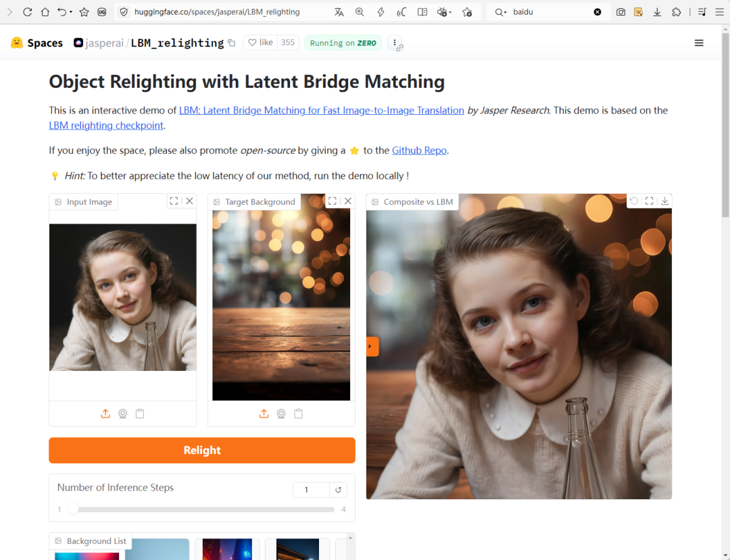Click the inference steps number input field
Image resolution: width=730 pixels, height=560 pixels.
point(310,490)
